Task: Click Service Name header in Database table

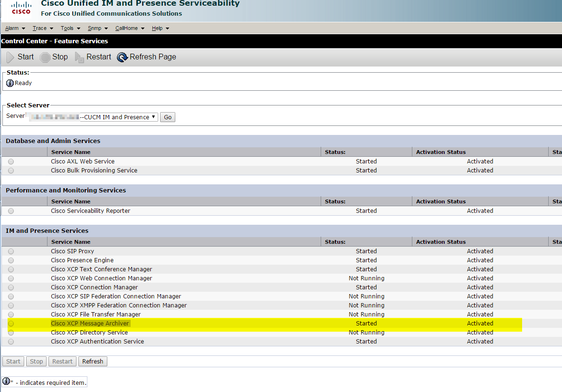Action: (x=71, y=152)
